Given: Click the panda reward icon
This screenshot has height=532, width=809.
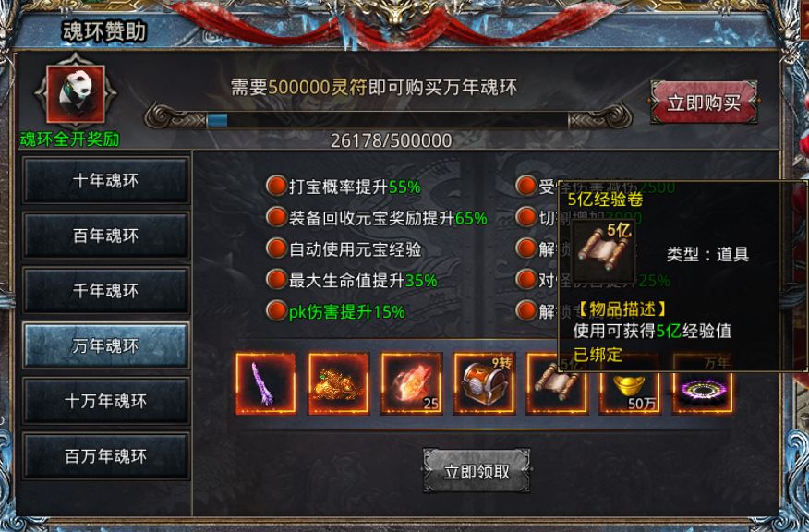Looking at the screenshot, I should (76, 93).
